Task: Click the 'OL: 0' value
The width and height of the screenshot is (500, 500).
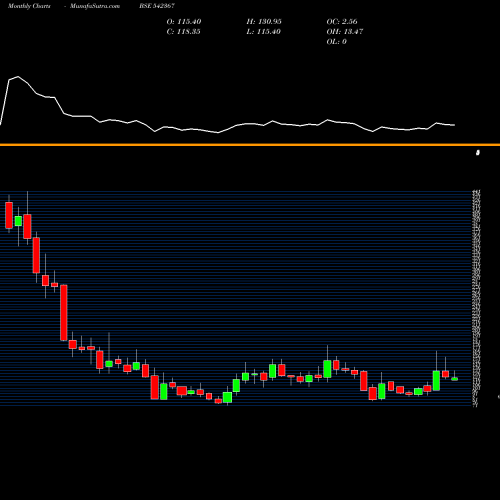Action: coord(336,42)
